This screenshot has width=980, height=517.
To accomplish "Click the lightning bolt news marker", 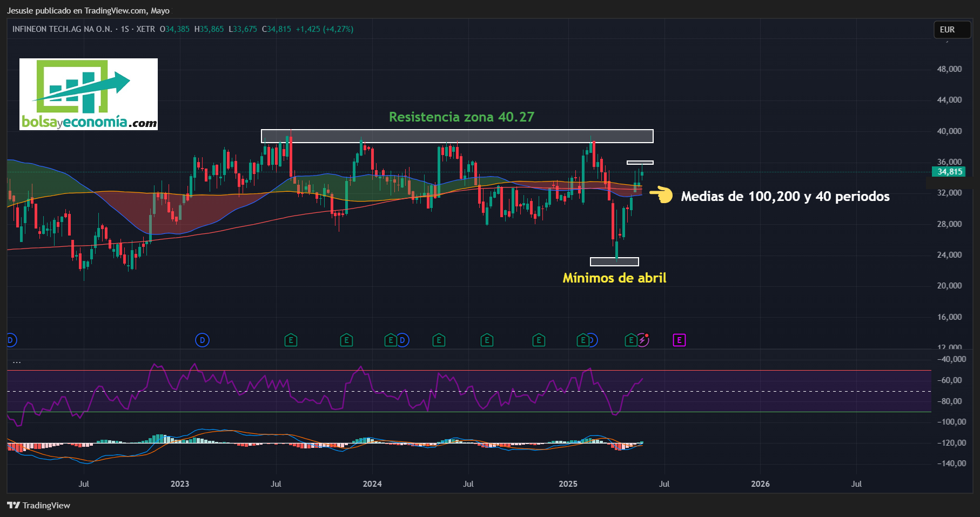I will click(x=643, y=340).
